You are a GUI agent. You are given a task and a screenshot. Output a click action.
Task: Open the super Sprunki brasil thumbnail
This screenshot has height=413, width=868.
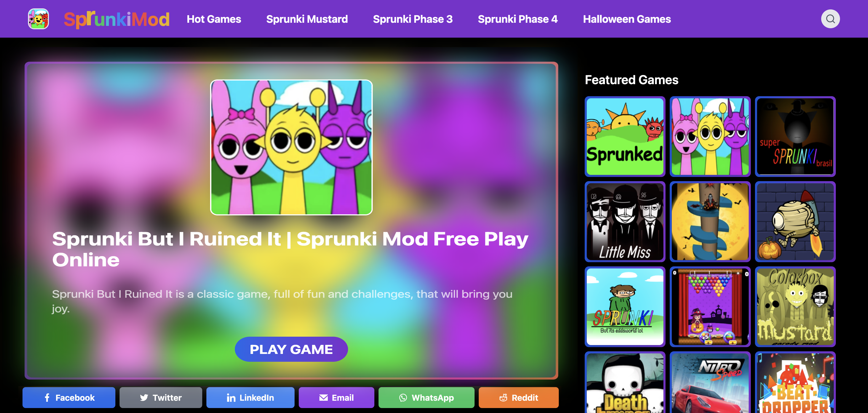pyautogui.click(x=795, y=136)
